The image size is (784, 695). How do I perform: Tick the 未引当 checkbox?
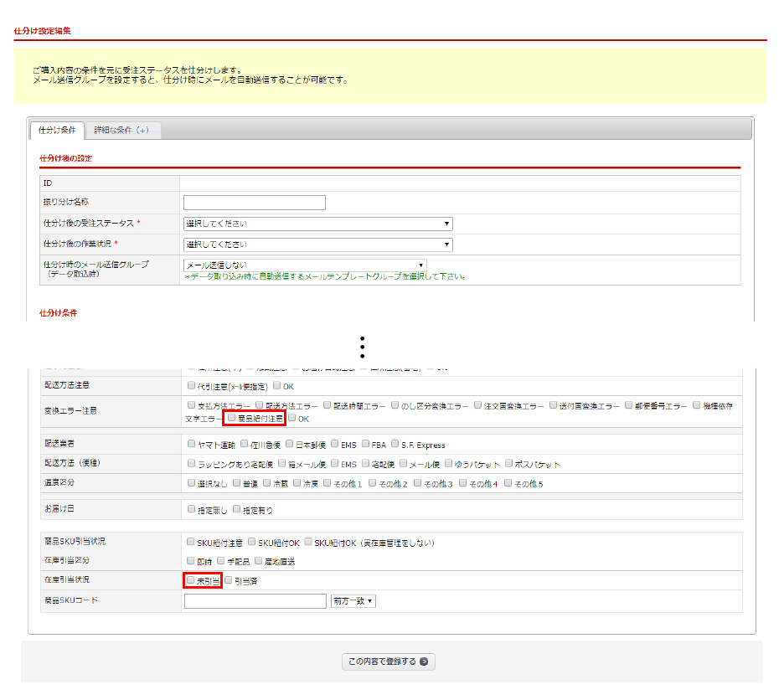(191, 580)
